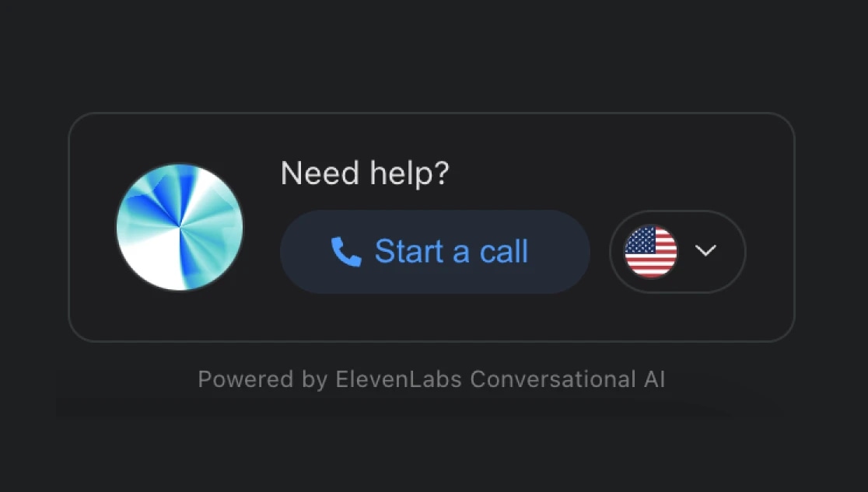
Task: Click the downward caret in language pill
Action: [x=705, y=251]
